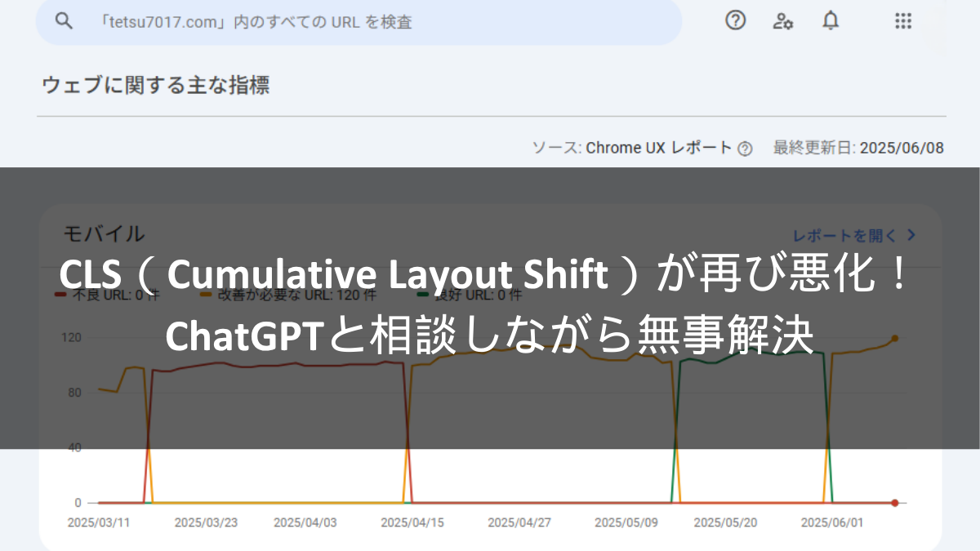Click the 2025/03/23 date label on the chart

pos(206,522)
